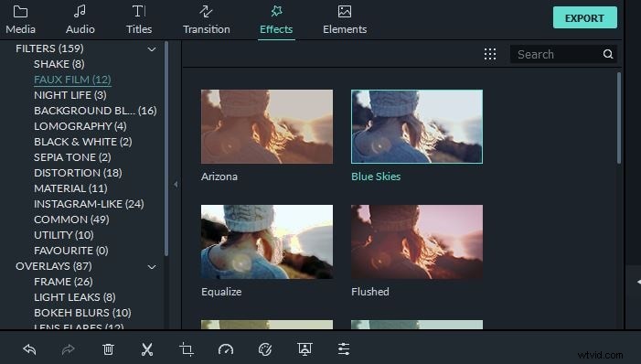
Task: Select the Crop tool icon
Action: tap(187, 349)
